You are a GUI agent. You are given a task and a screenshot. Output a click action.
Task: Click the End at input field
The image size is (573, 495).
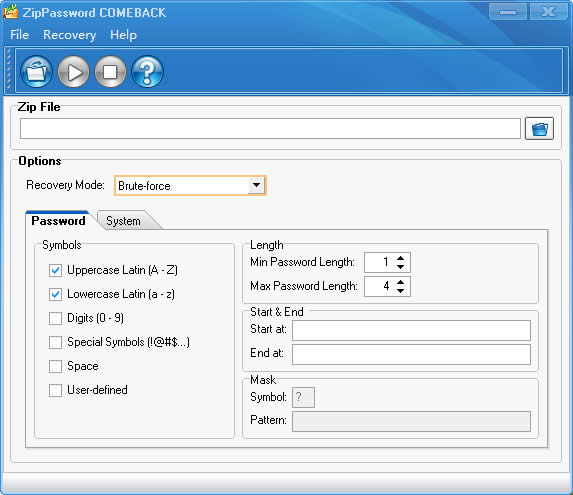411,354
